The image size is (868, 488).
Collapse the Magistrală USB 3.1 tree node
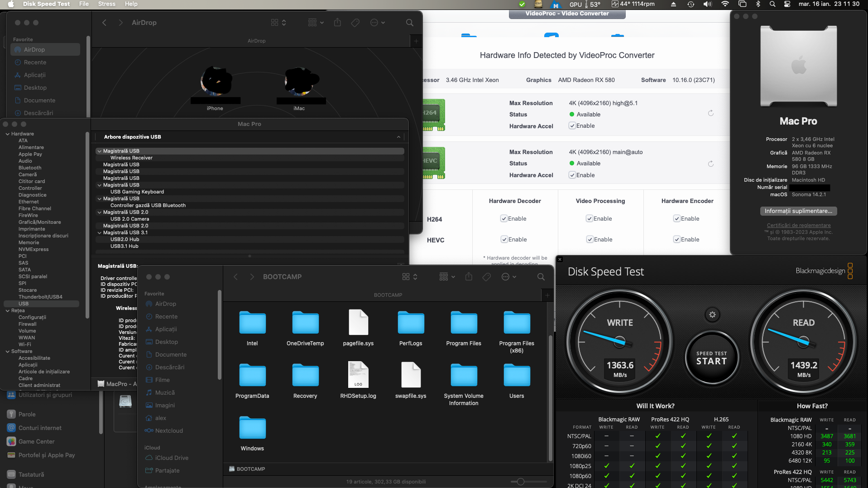pyautogui.click(x=99, y=233)
